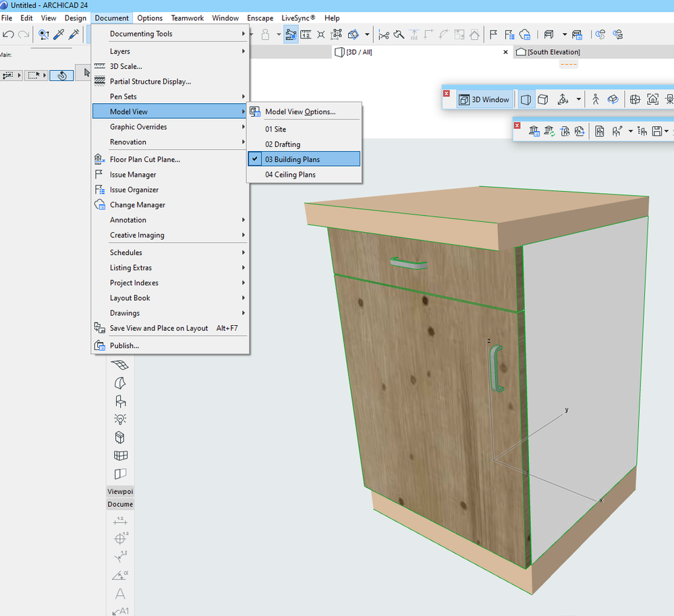Image resolution: width=674 pixels, height=616 pixels.
Task: Select the Text tool (A icon)
Action: [120, 594]
